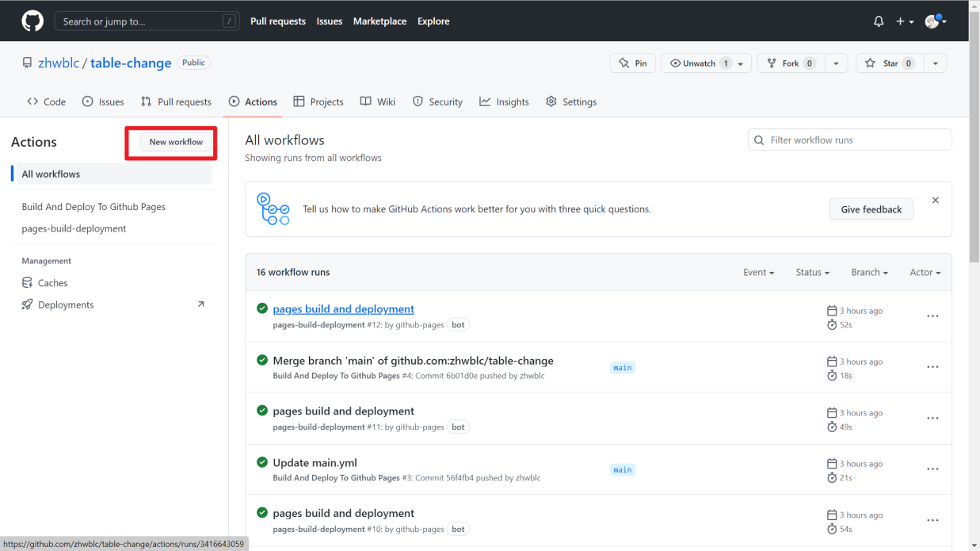This screenshot has height=551, width=980.
Task: Open the pages build and deployment #11 run
Action: pos(343,411)
